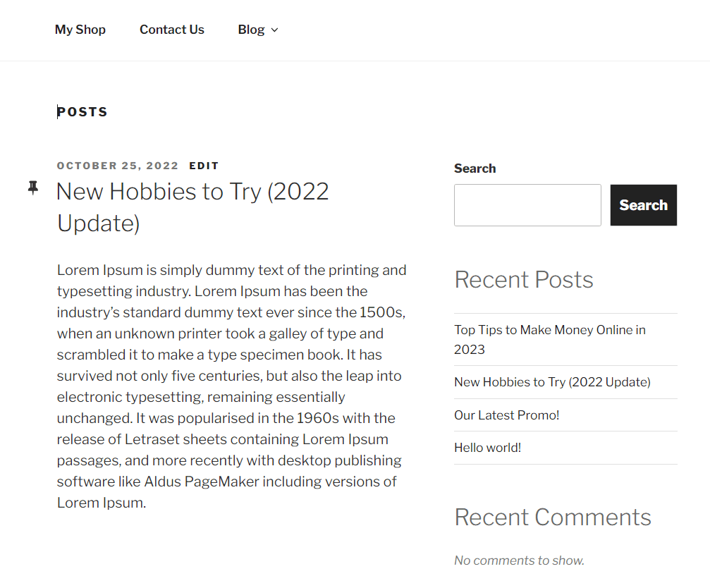Open the Blog navigation item
710x588 pixels.
tap(252, 30)
